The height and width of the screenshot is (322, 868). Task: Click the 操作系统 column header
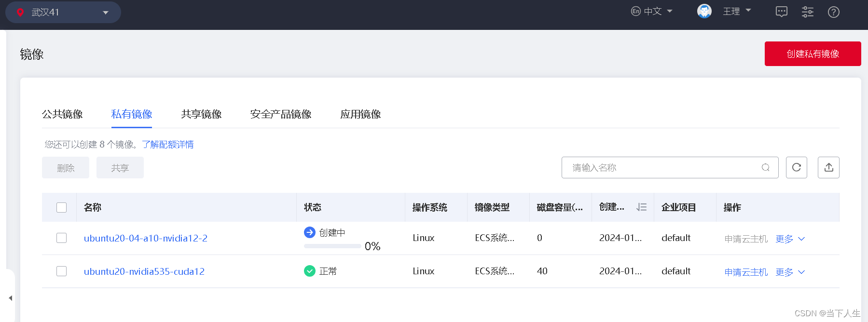[x=430, y=207]
